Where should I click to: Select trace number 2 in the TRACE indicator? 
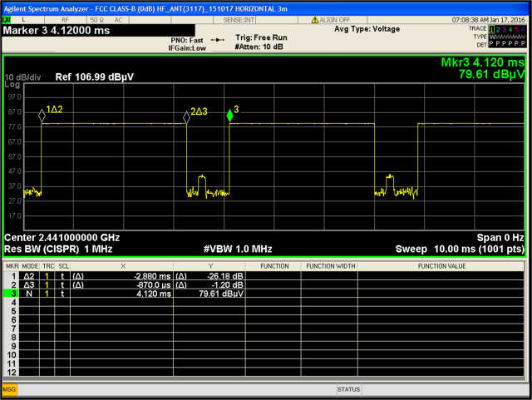click(x=498, y=30)
